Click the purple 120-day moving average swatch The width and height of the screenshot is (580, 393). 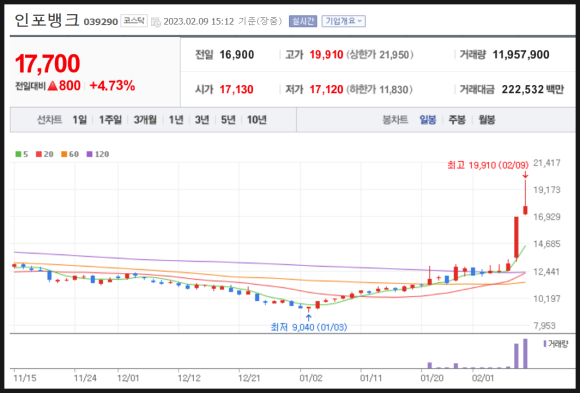90,154
